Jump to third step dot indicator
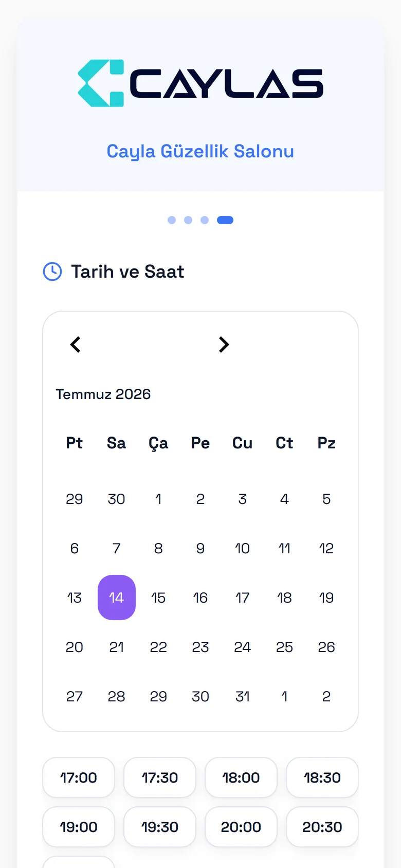This screenshot has width=401, height=868. (x=205, y=220)
